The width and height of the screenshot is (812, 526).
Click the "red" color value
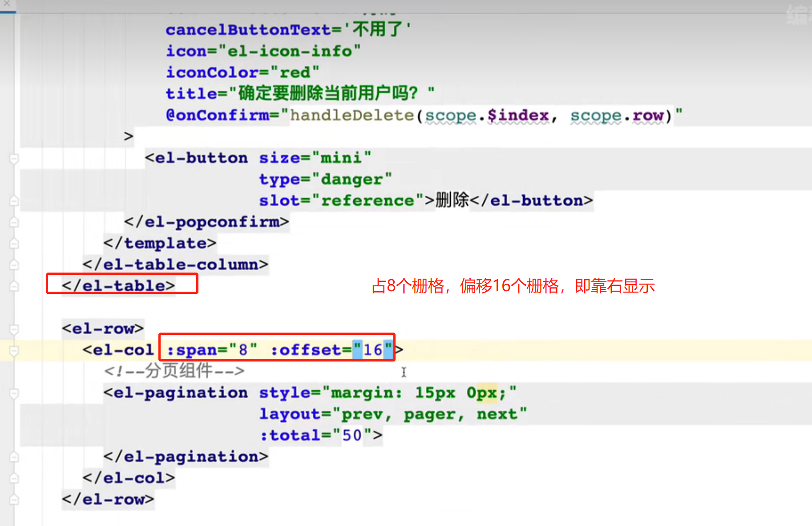295,72
